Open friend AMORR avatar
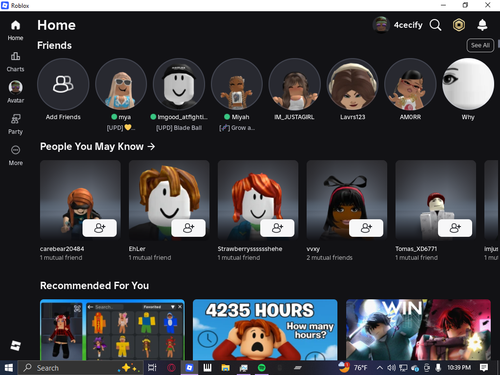The image size is (500, 375). (x=410, y=84)
